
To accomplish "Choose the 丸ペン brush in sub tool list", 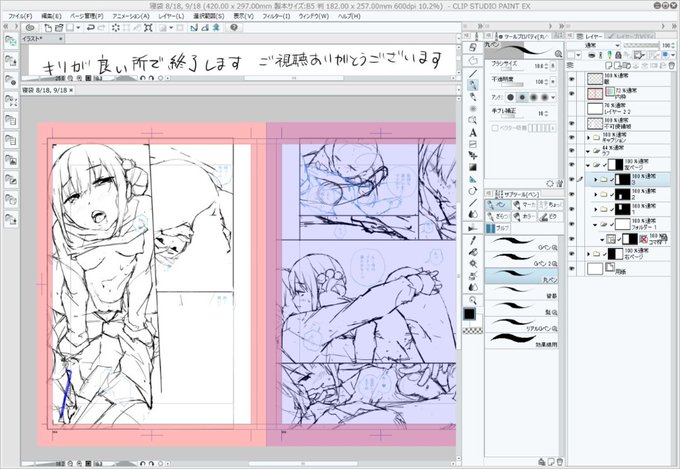I will click(x=522, y=275).
